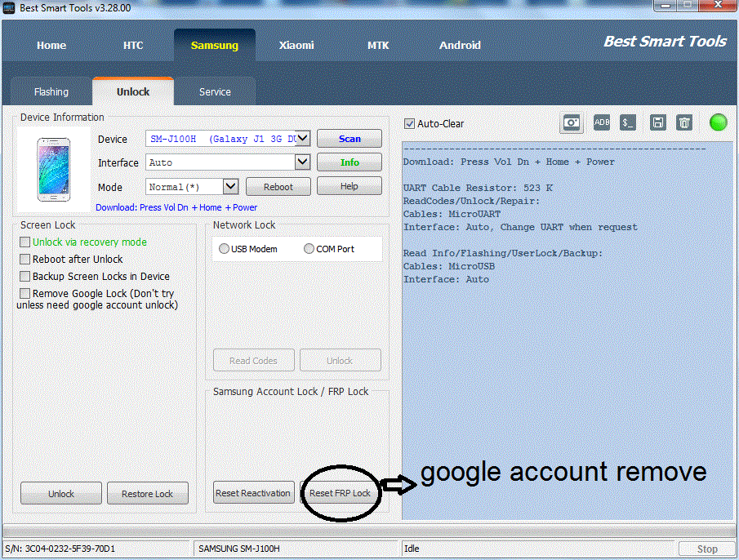Click the Reset FRP Lock button
Image resolution: width=739 pixels, height=560 pixels.
coord(340,492)
